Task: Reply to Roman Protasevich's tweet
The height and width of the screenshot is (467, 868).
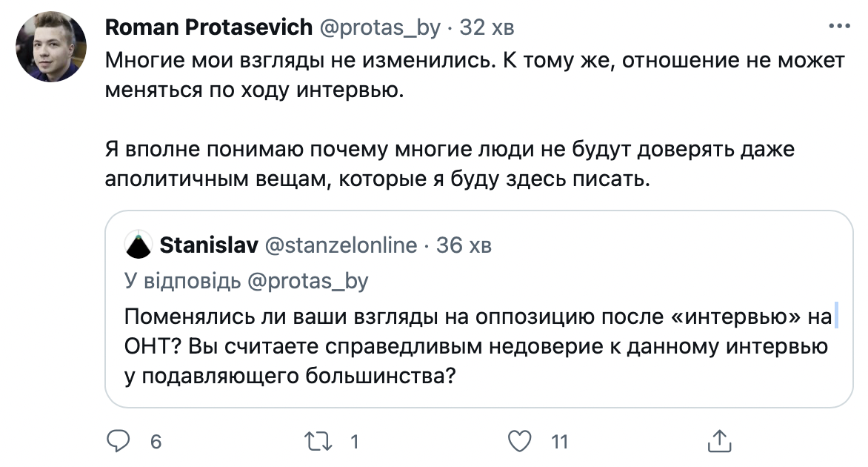Action: pos(121,440)
